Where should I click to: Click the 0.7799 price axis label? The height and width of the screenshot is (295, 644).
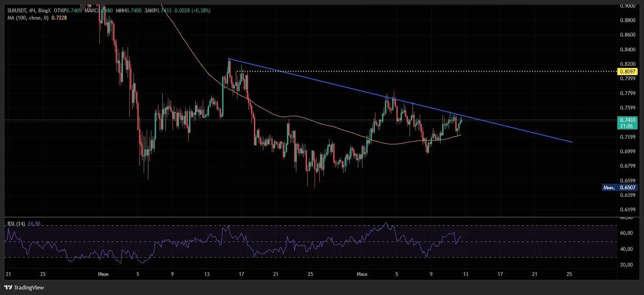pyautogui.click(x=628, y=93)
